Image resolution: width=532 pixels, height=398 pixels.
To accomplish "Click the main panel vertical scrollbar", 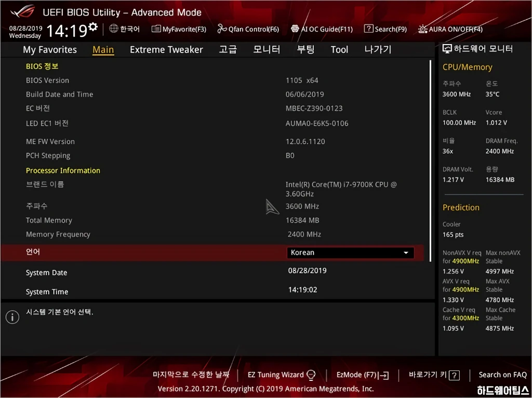I will [430, 161].
